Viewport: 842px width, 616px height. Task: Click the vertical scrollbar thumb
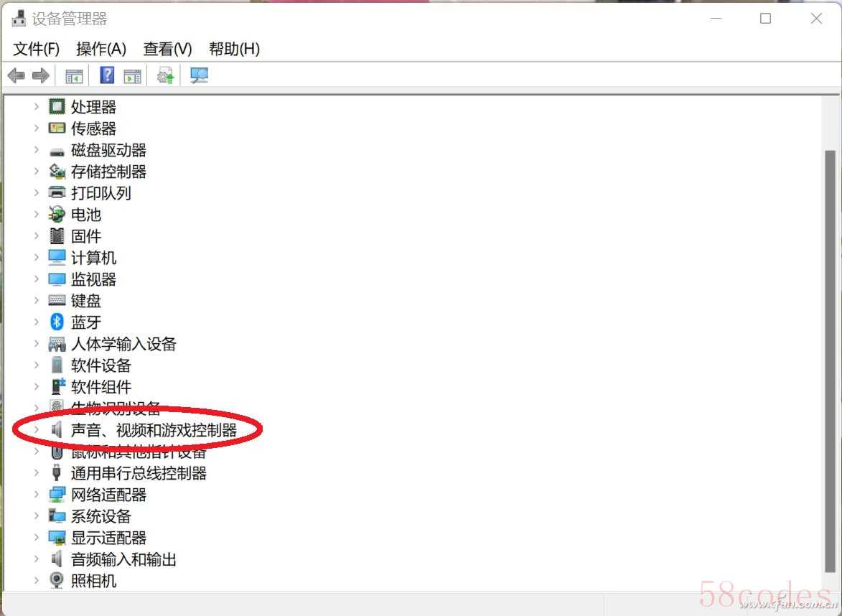831,361
